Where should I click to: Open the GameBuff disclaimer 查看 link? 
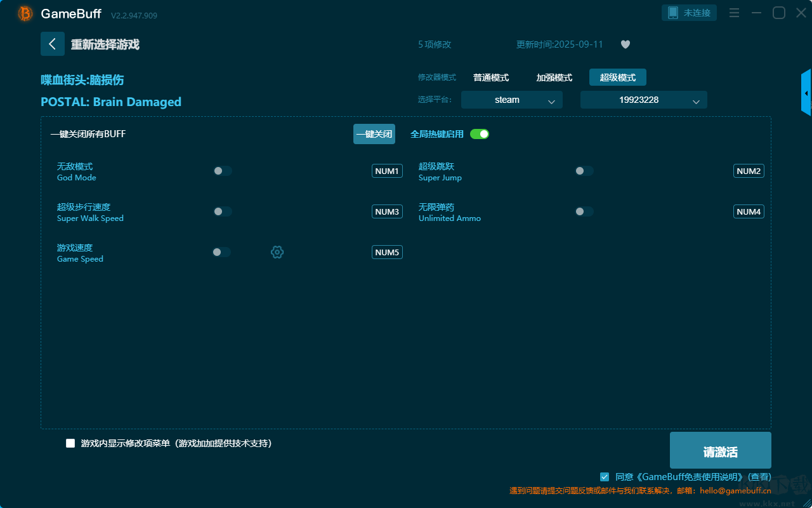(759, 477)
